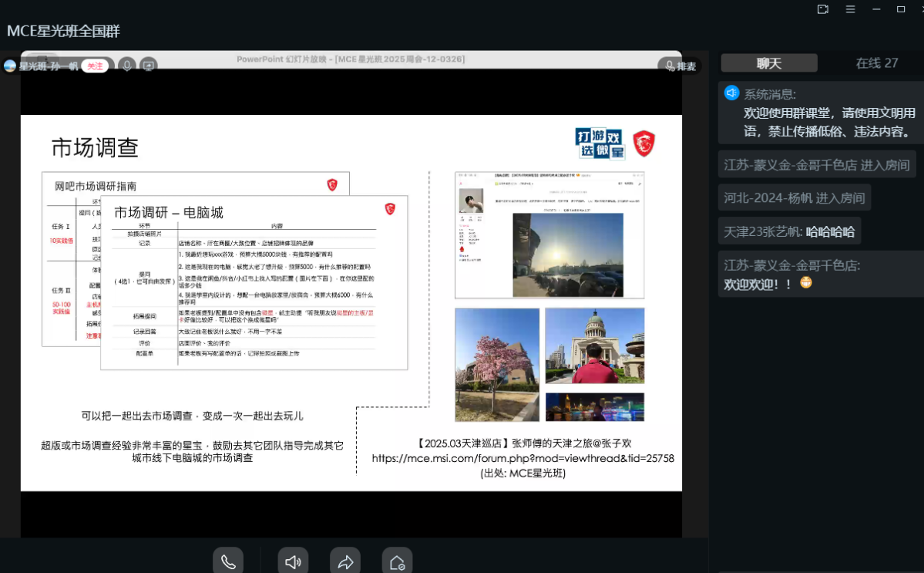Click the message 江苏-蒙义金-金哥千色店 进入房间
The height and width of the screenshot is (573, 924).
point(817,165)
